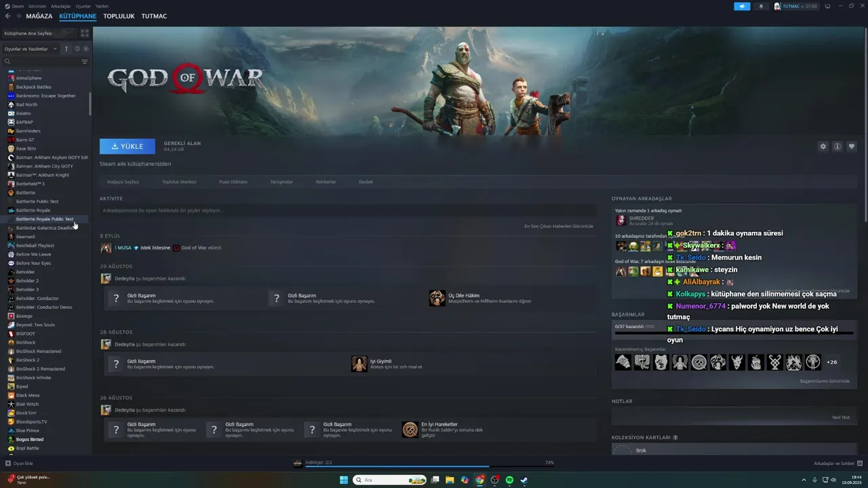Click Başarımlarımı Görüntüle link
868x488 pixels.
click(825, 381)
